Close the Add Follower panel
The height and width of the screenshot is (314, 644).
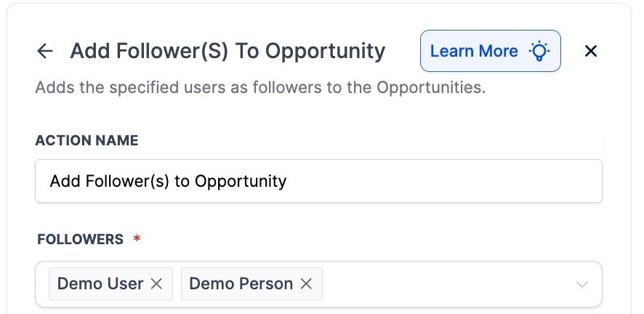click(x=591, y=51)
